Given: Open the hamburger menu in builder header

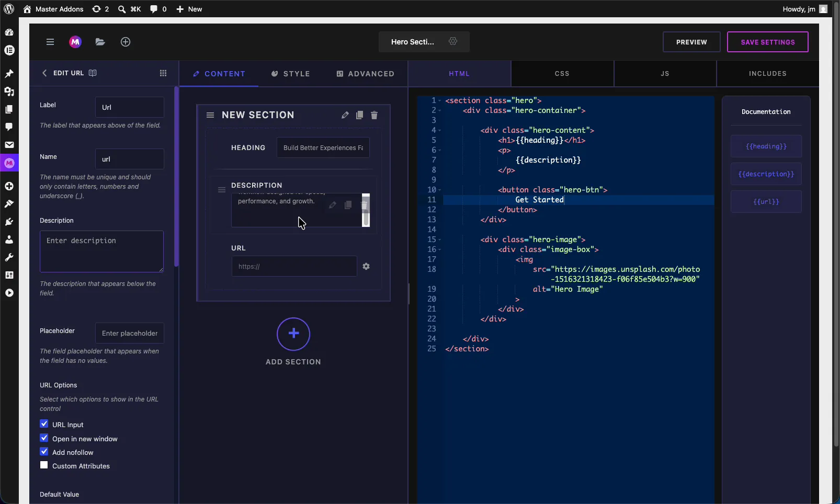Looking at the screenshot, I should point(50,42).
